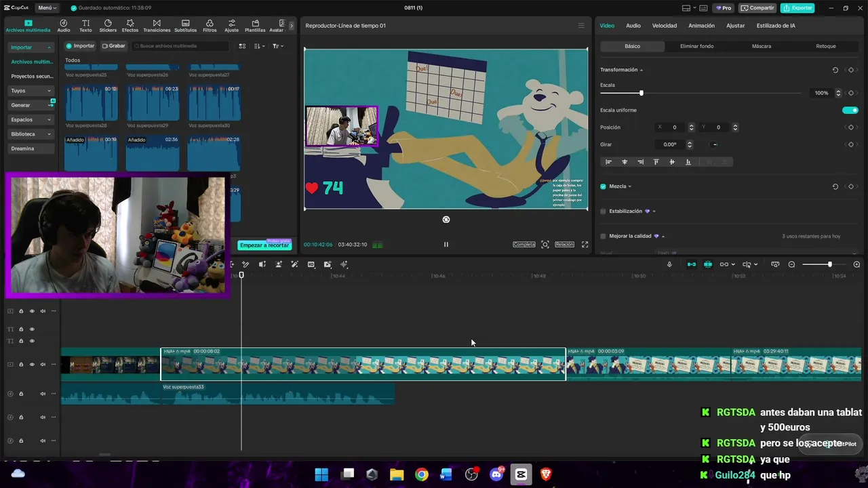Open the media filter dropdown

tap(278, 46)
